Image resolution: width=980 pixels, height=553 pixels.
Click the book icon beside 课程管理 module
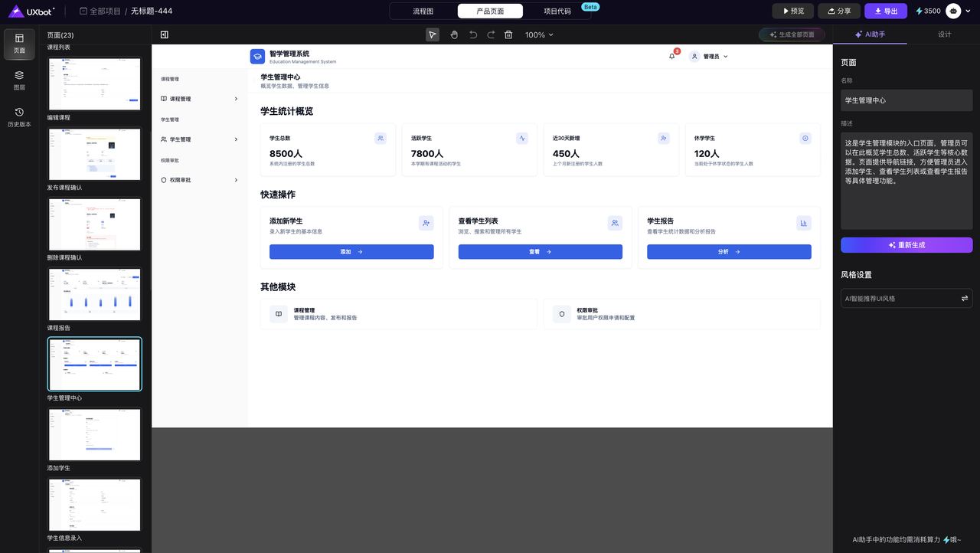pos(277,314)
